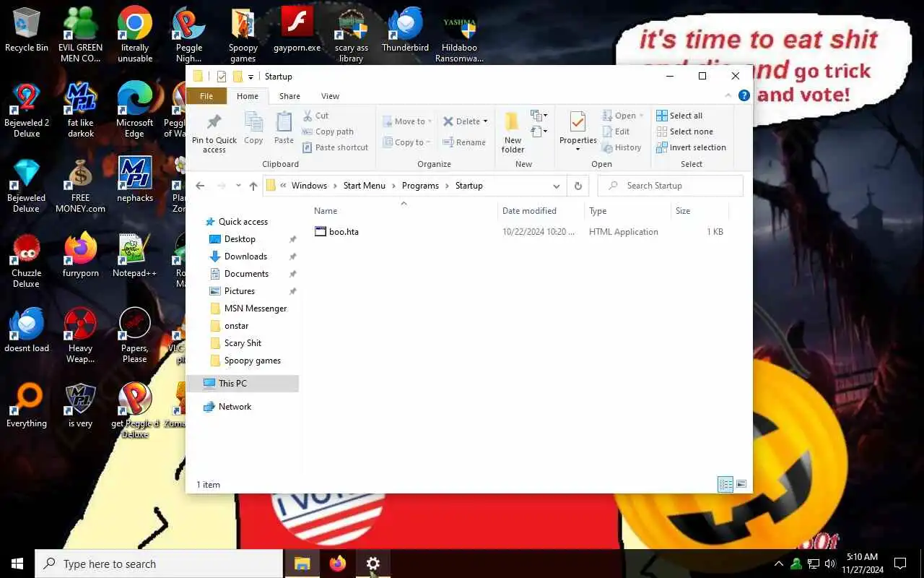
Task: Click Select none
Action: (x=684, y=131)
